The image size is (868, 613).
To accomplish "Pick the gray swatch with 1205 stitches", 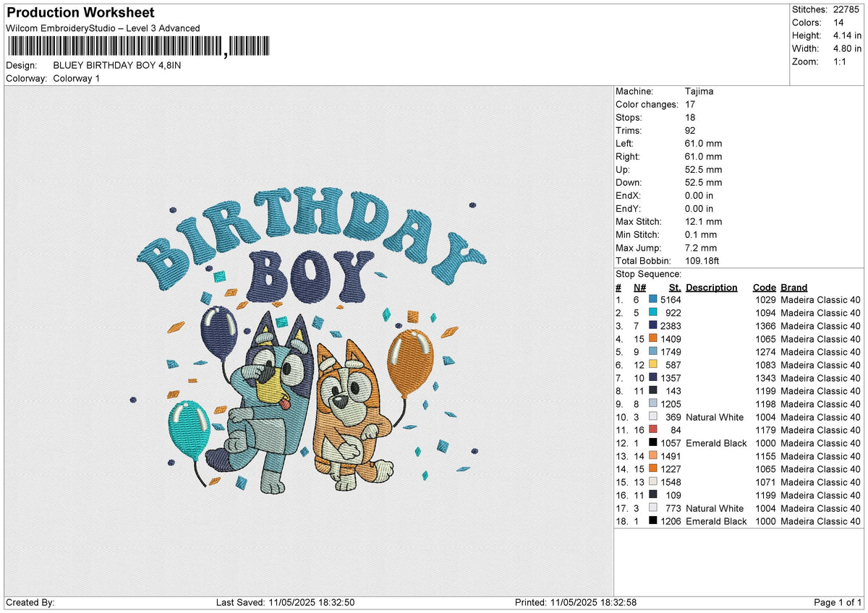I will tap(653, 403).
